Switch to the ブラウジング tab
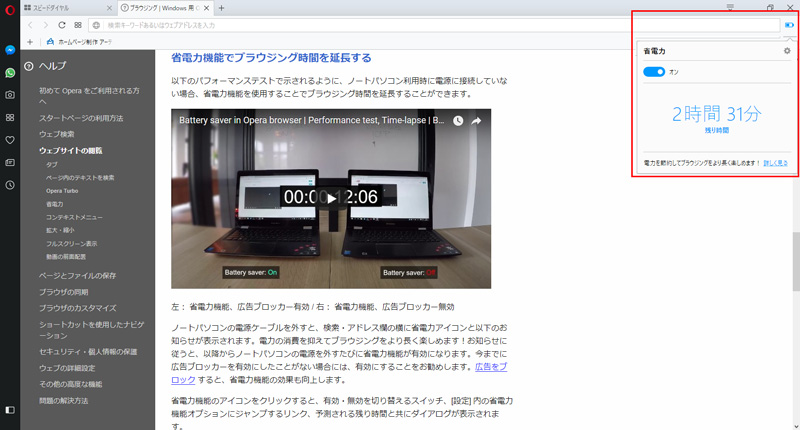Viewport: 800px width, 430px height. 165,8
